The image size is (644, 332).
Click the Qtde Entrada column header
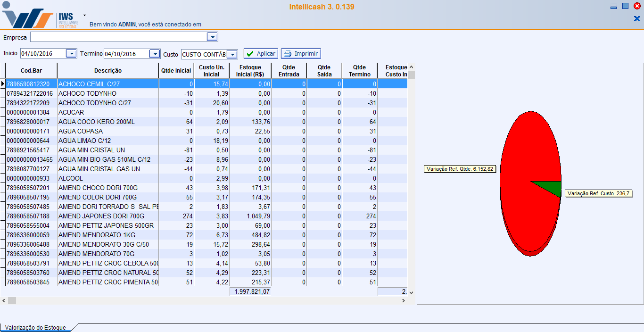(x=289, y=71)
